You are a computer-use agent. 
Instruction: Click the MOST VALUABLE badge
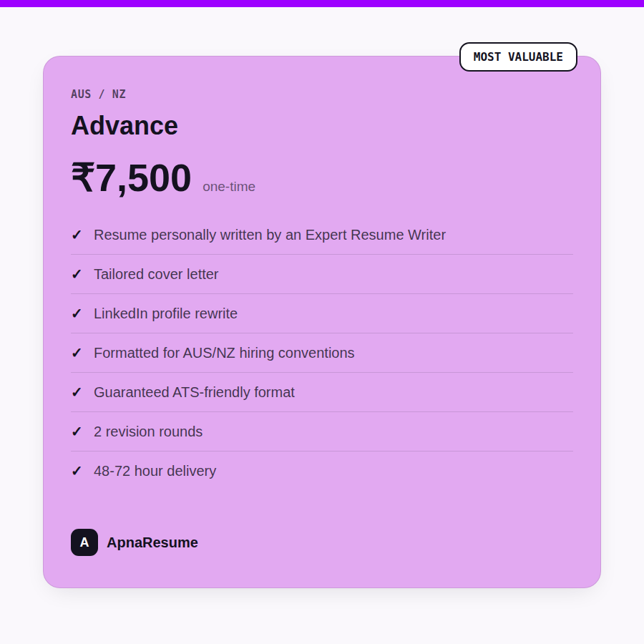point(518,57)
